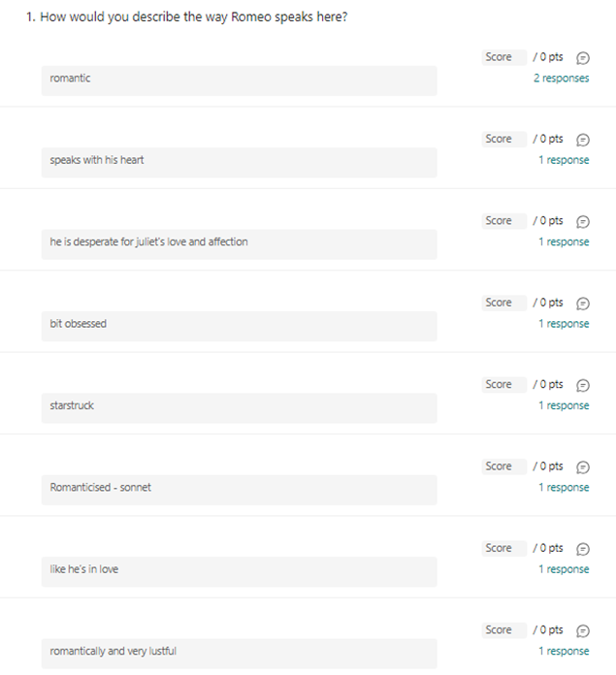The width and height of the screenshot is (616, 675).
Task: Open comment icon for 'like he's in love' answer
Action: tap(583, 549)
